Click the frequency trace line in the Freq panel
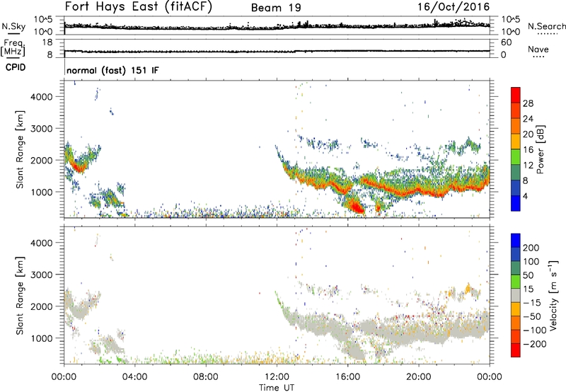Image resolution: width=566 pixels, height=392 pixels. pyautogui.click(x=277, y=51)
